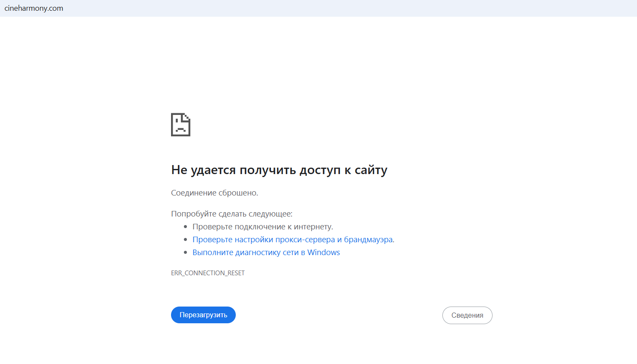Open the Выполните диагностику сети в Windows link

click(266, 253)
